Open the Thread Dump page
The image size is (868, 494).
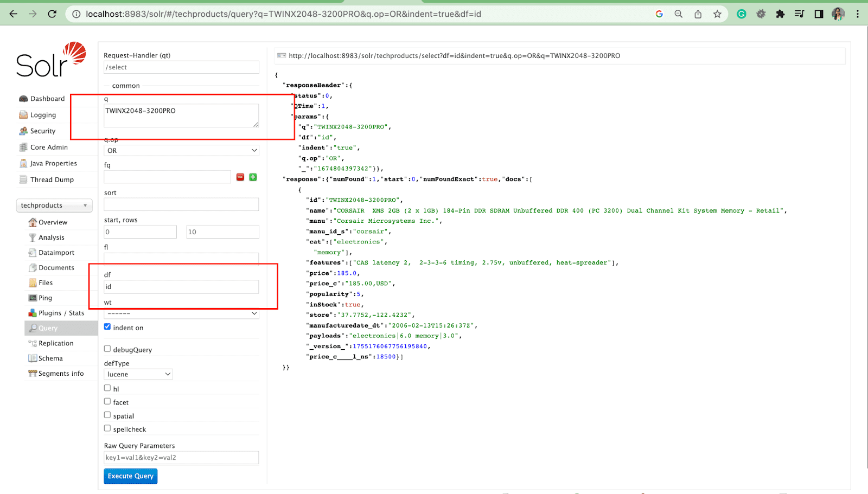(x=52, y=179)
